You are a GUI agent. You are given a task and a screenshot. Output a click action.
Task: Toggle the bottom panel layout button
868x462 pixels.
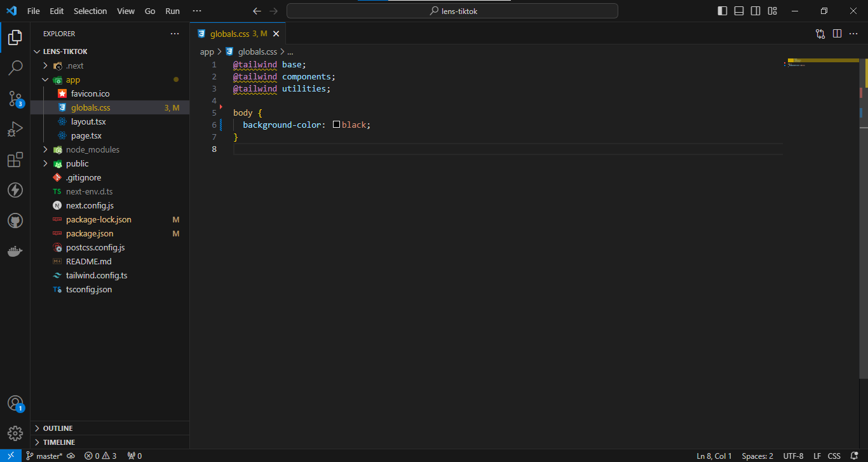point(739,11)
